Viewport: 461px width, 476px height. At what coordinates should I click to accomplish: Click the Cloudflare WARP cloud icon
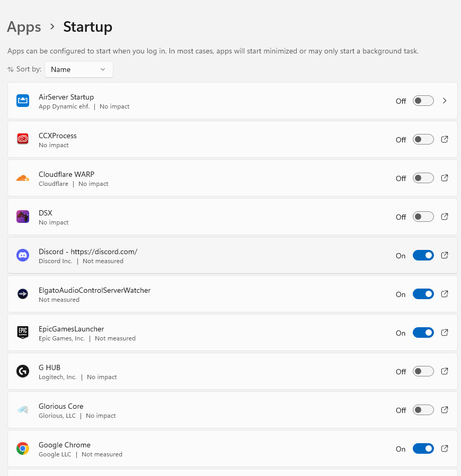(23, 178)
